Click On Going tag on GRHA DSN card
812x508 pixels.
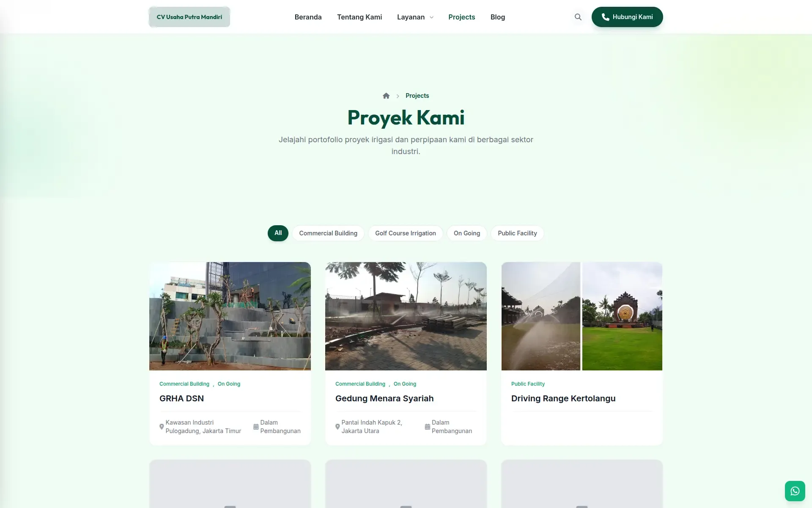229,384
